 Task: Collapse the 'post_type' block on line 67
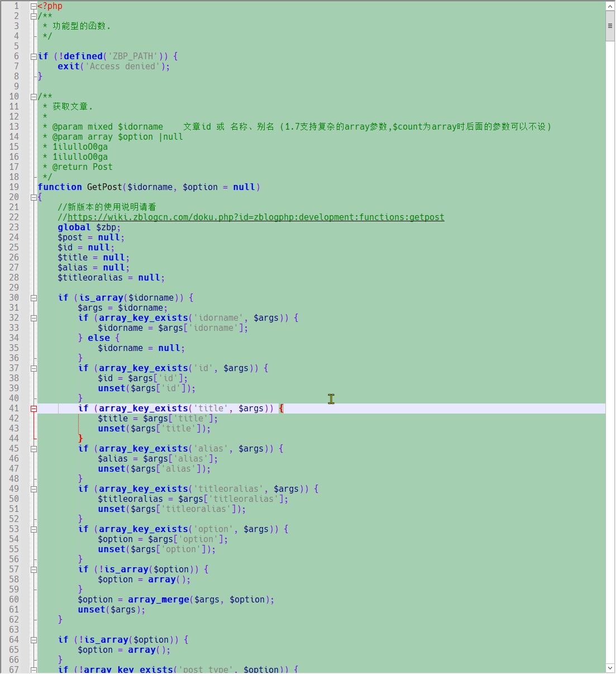pyautogui.click(x=34, y=669)
